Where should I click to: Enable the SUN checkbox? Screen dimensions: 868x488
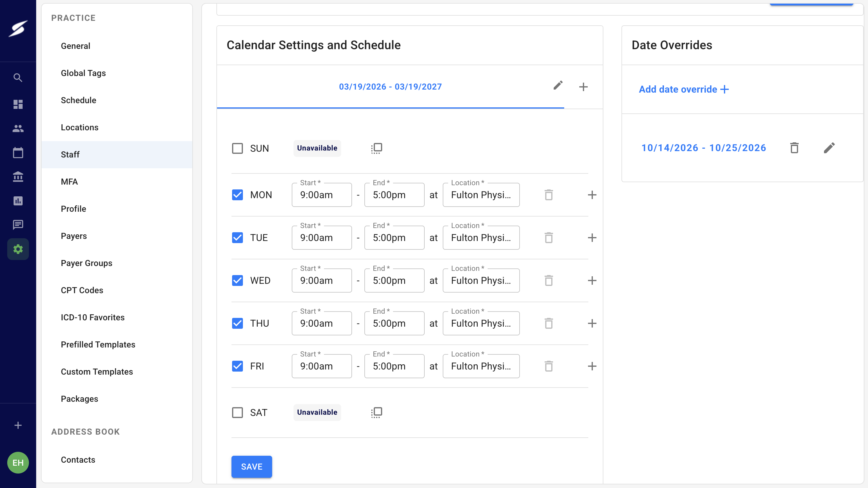(x=237, y=148)
